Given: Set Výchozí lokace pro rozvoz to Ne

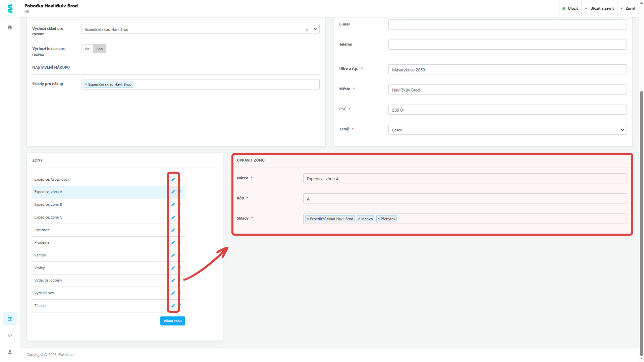Looking at the screenshot, I should pyautogui.click(x=87, y=49).
